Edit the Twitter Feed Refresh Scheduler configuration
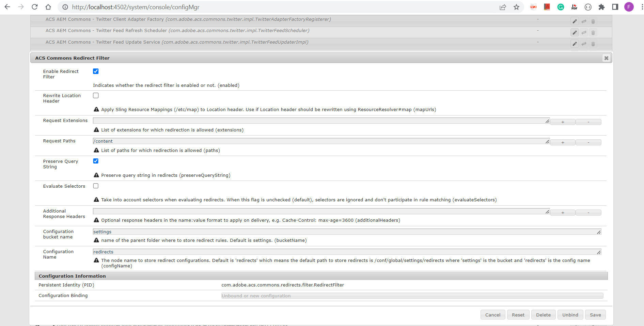 click(x=575, y=32)
